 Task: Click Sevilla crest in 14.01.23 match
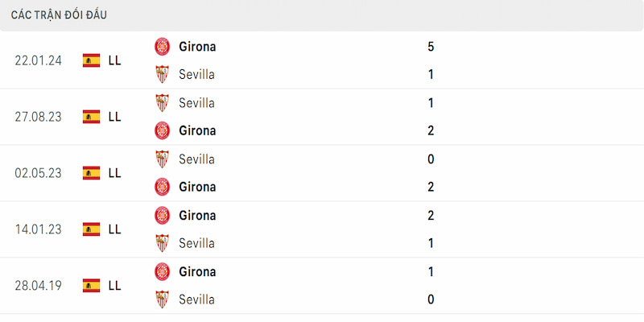click(x=163, y=243)
